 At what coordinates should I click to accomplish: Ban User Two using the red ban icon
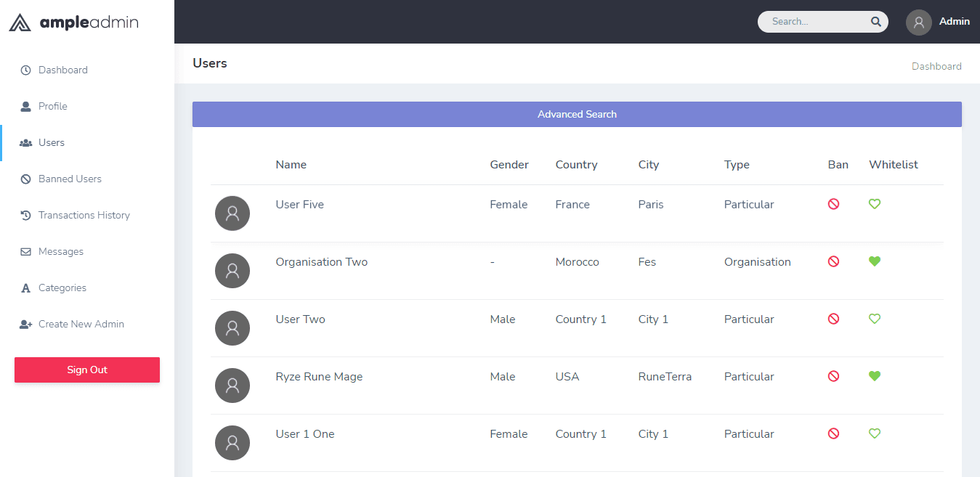tap(833, 319)
